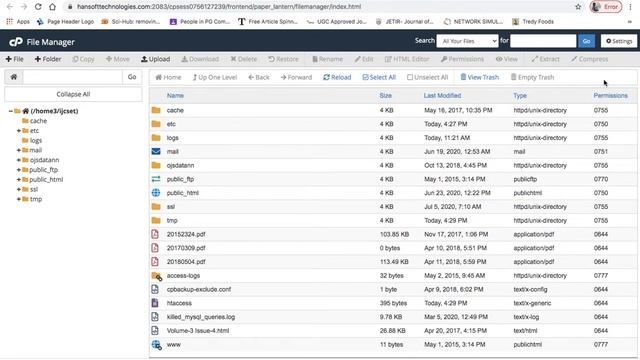Click the Restore toolbar item
The height and width of the screenshot is (360, 640).
point(284,59)
